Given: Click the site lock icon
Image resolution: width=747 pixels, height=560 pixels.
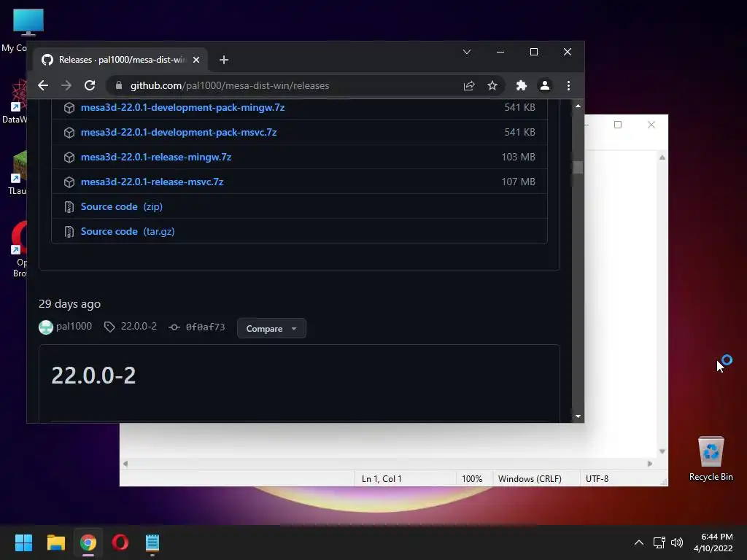Looking at the screenshot, I should 119,85.
